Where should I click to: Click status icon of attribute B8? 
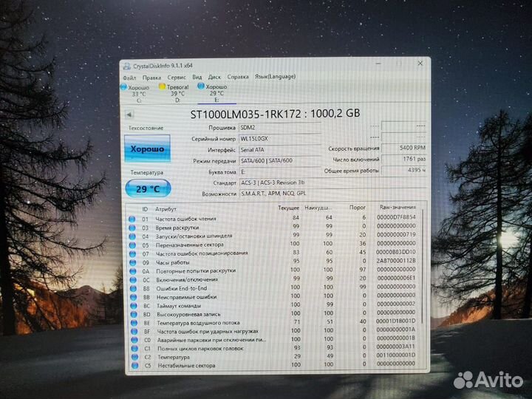click(133, 289)
